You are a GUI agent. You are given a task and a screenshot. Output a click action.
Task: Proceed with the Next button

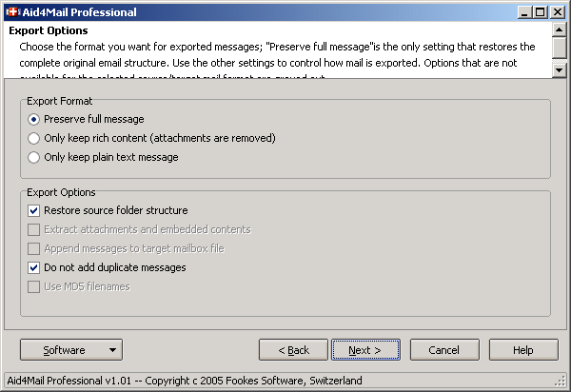364,350
